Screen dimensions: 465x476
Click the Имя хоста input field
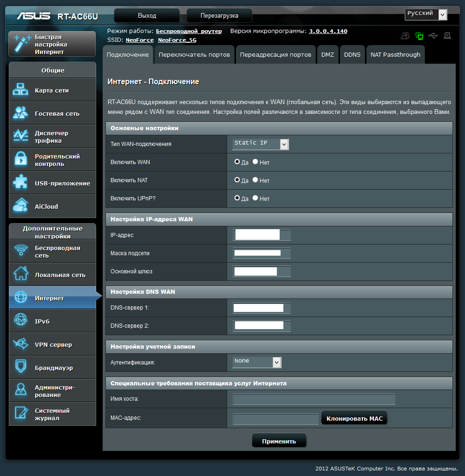coord(314,399)
